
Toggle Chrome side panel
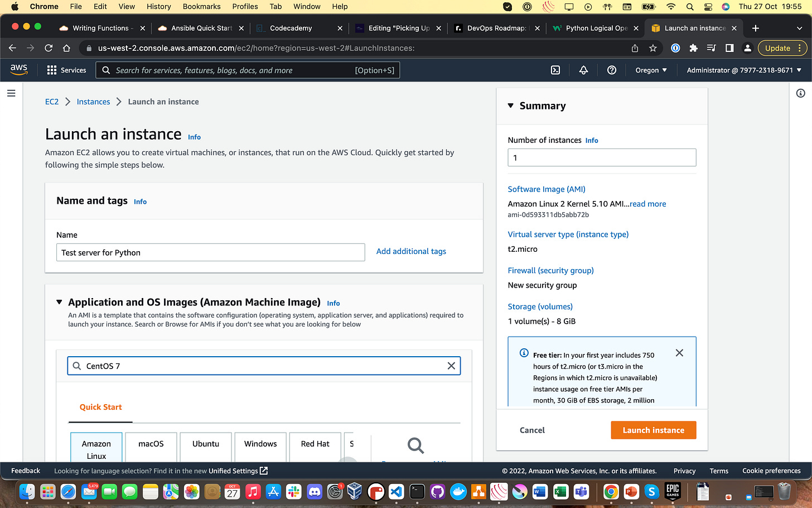[729, 48]
